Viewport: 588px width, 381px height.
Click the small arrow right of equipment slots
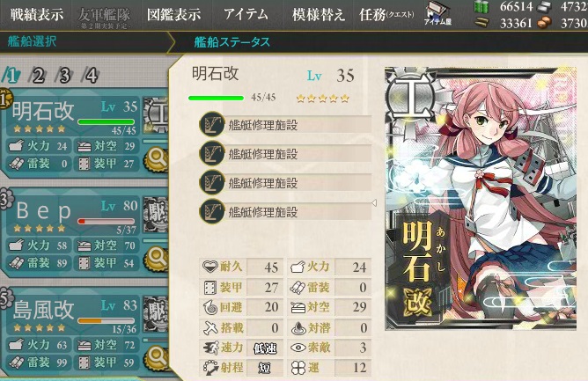tap(374, 203)
